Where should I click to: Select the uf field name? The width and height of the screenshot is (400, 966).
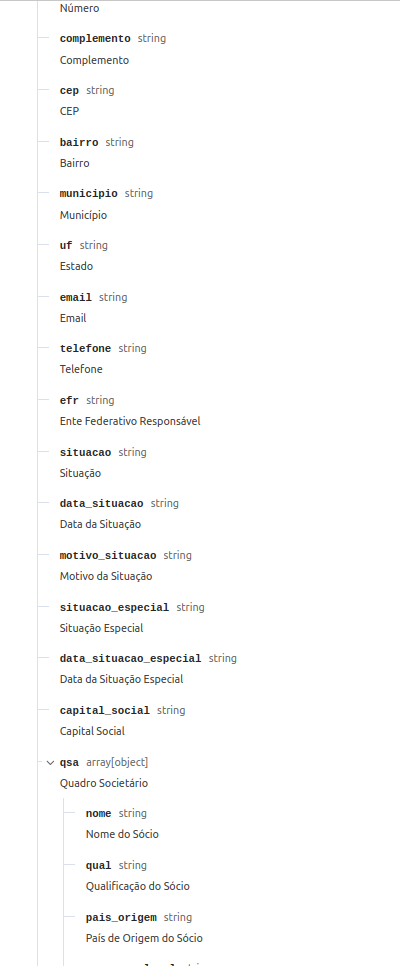click(x=66, y=245)
